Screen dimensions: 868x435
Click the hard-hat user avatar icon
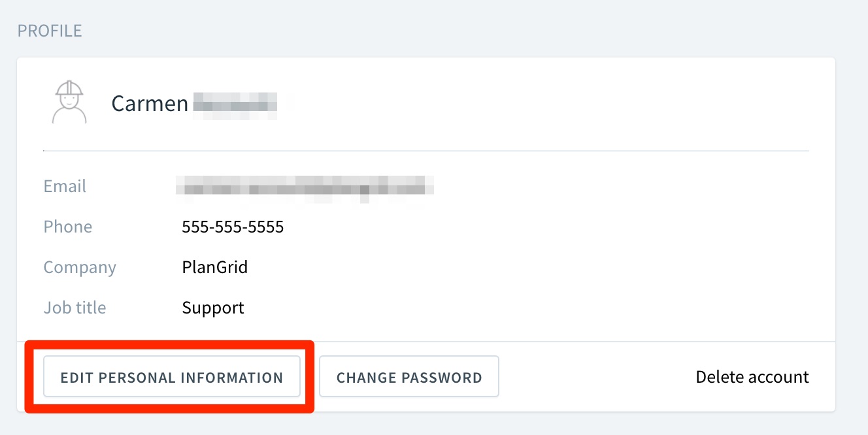tap(69, 103)
